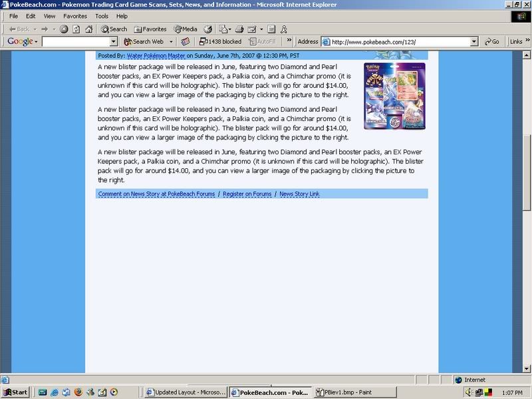Click the Edit page icon in toolbar
Screen dimensions: 532x399
252,29
